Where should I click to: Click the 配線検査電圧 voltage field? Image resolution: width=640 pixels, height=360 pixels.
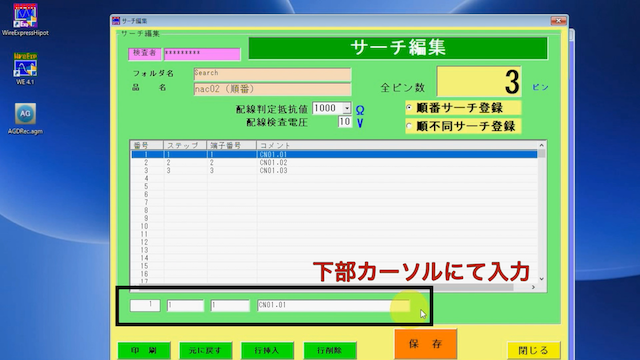pos(345,122)
